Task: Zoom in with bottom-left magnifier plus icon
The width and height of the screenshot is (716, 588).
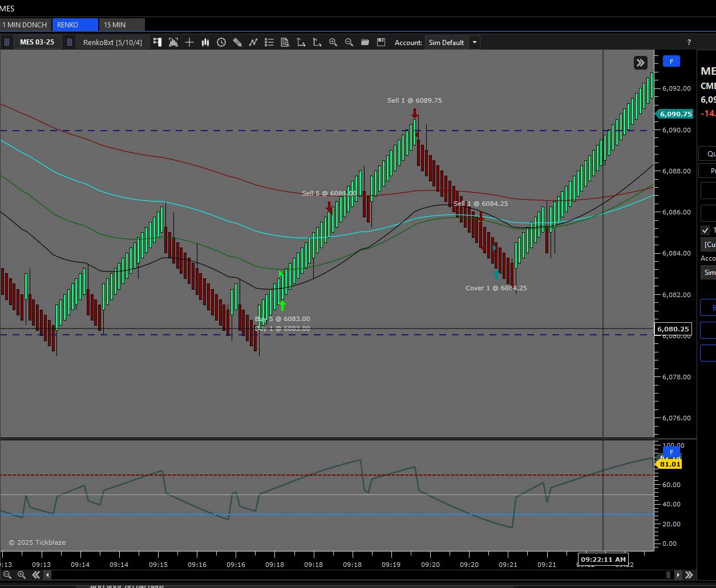Action: (21, 575)
